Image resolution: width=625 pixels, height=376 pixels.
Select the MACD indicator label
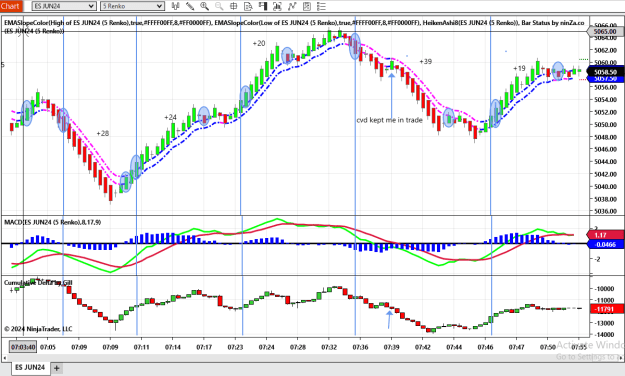(53, 222)
